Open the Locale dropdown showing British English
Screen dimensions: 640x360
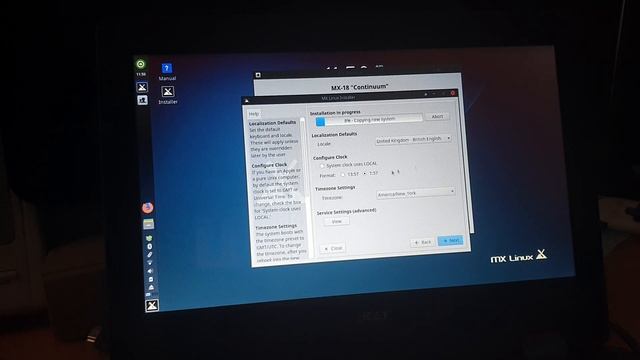click(413, 139)
